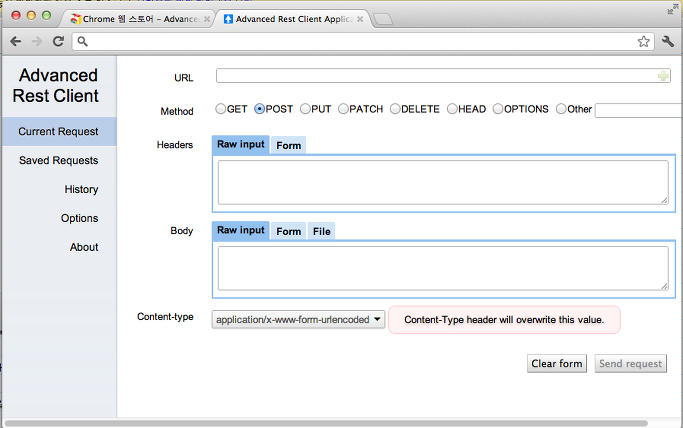Switch Body to Form tab
This screenshot has height=428, width=683.
point(288,231)
